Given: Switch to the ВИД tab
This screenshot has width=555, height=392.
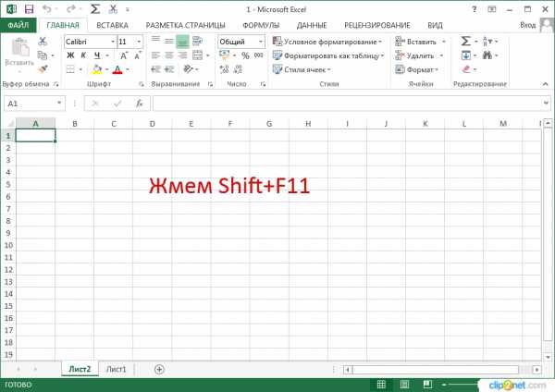Looking at the screenshot, I should 435,26.
